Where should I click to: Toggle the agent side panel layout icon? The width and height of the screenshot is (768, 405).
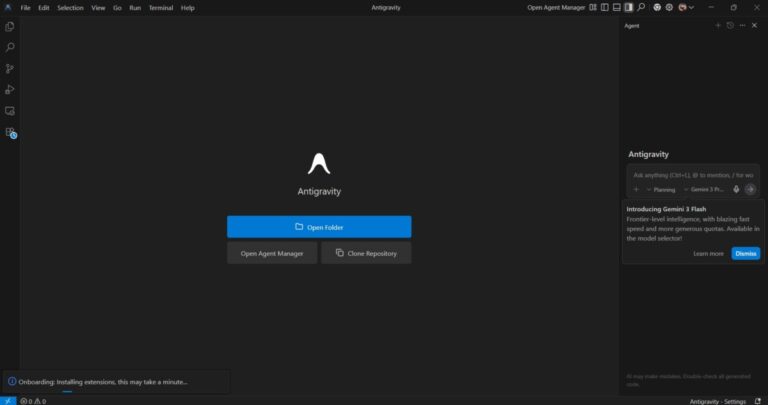(x=628, y=7)
